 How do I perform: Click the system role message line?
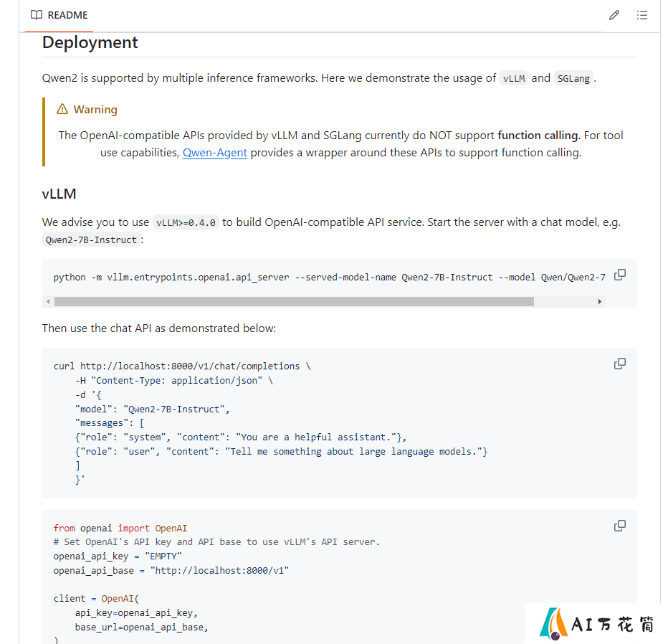(241, 437)
